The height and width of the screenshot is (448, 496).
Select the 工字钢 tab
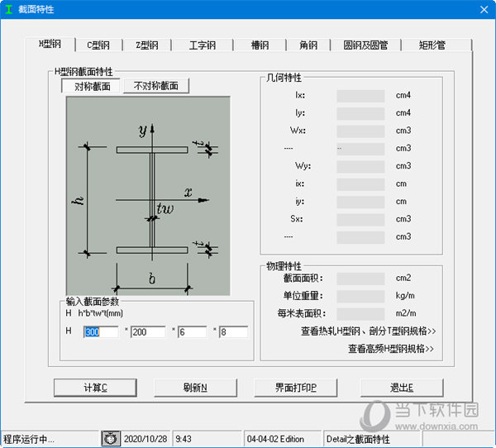coord(203,45)
